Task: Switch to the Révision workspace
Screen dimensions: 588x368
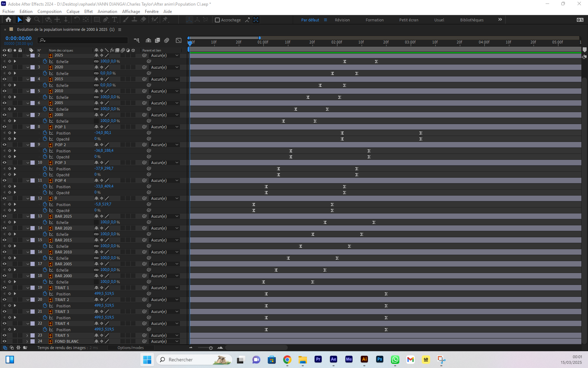Action: pos(342,20)
